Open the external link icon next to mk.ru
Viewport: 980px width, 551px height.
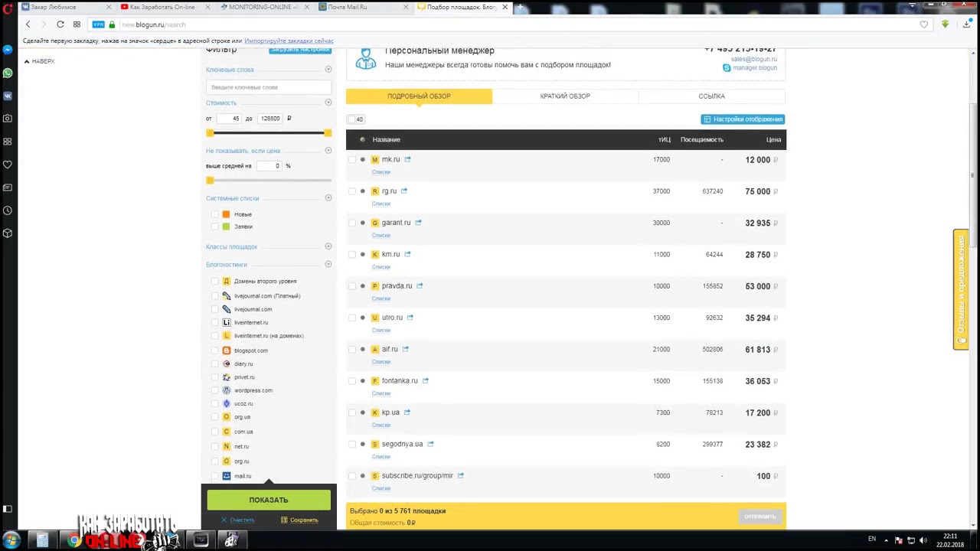tap(407, 159)
